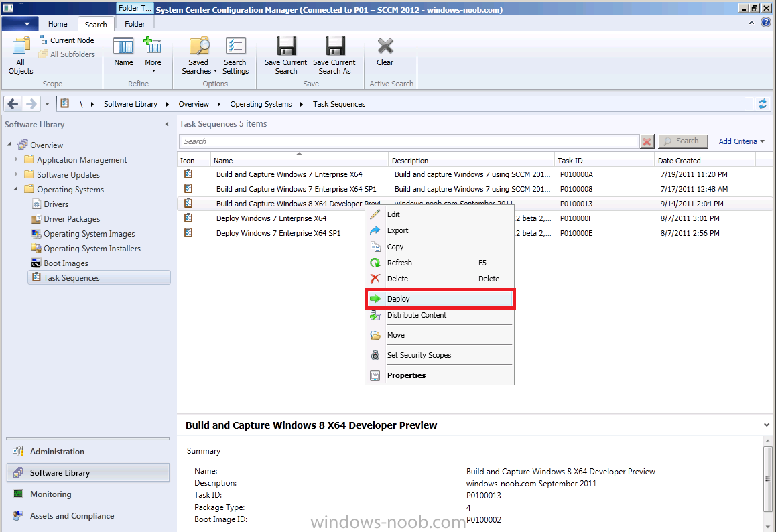Go back using the back arrow
The width and height of the screenshot is (776, 532).
pyautogui.click(x=13, y=104)
